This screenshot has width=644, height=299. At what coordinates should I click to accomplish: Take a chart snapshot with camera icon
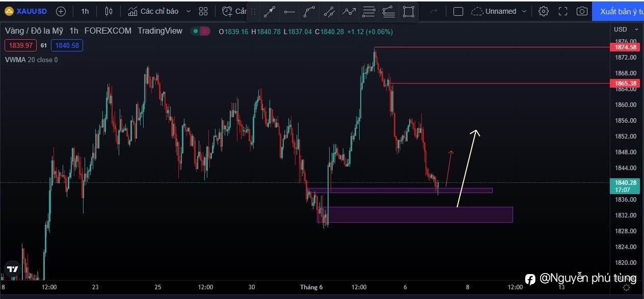582,11
